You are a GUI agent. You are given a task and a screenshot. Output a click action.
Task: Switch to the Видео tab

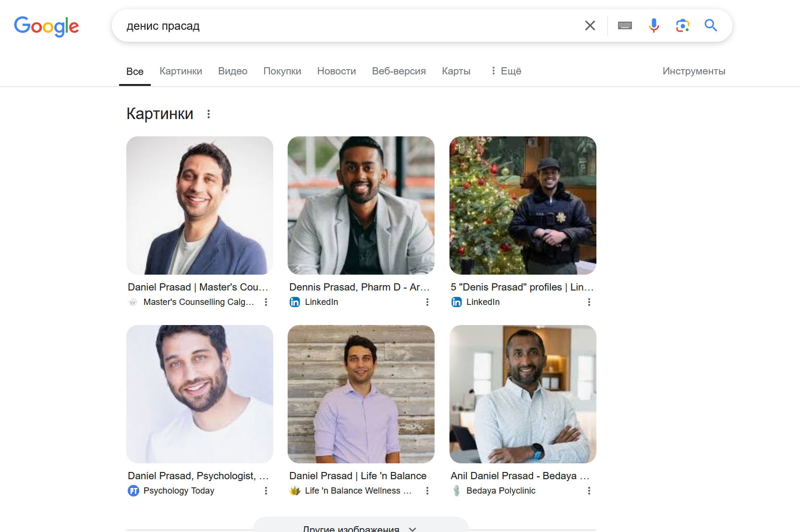(232, 71)
